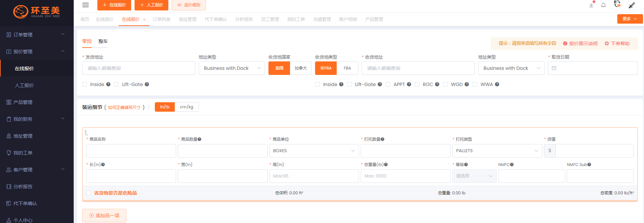Click the 添加另一项 button

click(x=104, y=216)
